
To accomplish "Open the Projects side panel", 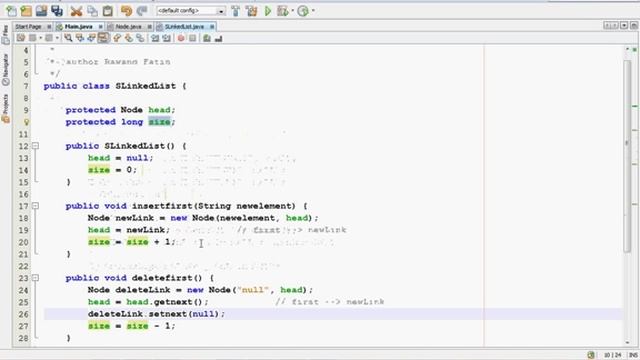I will click(x=5, y=108).
